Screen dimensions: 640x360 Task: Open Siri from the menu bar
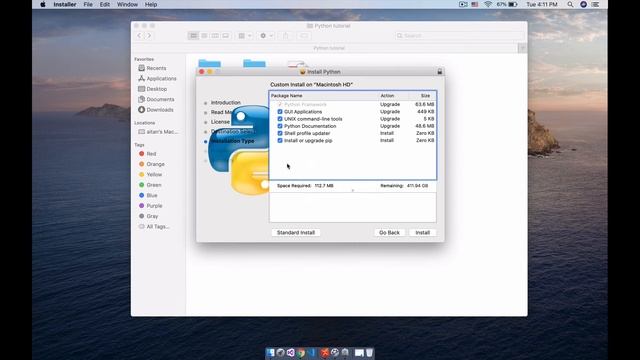point(583,4)
